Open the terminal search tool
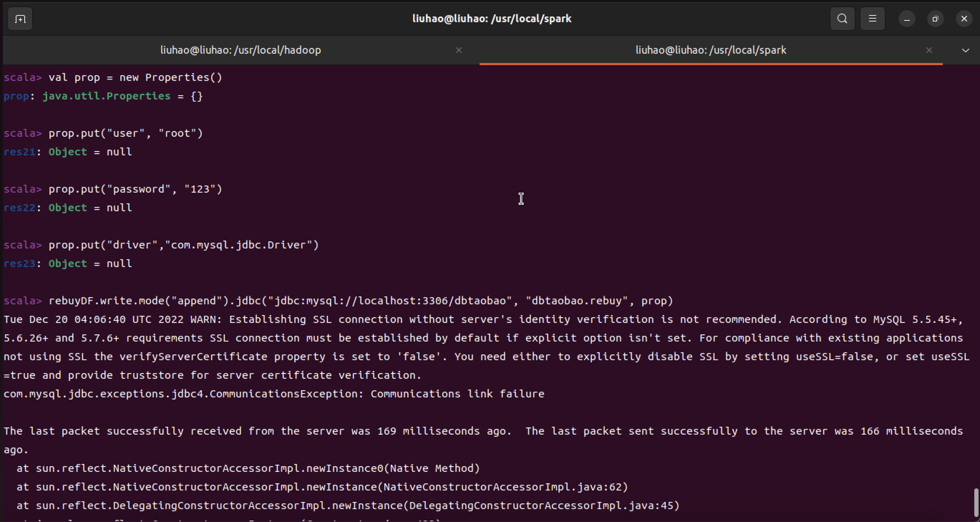Screen dimensions: 980x522 [x=842, y=19]
